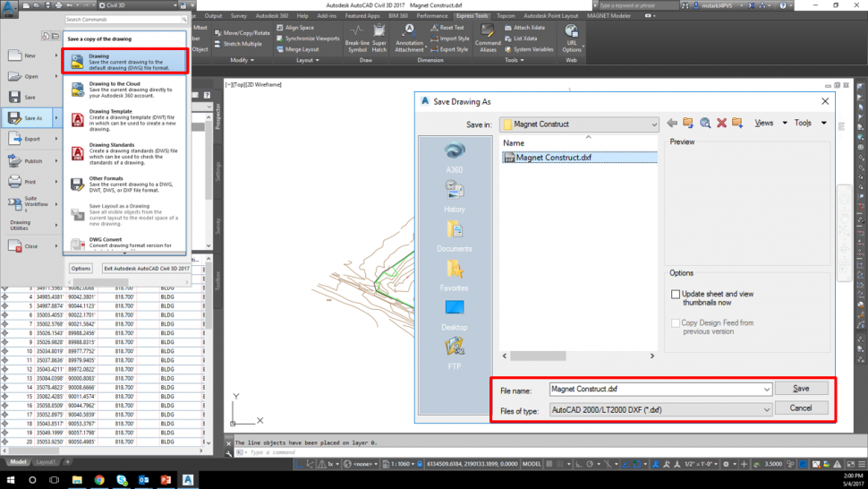This screenshot has width=868, height=489.
Task: Select Magnet Construct.dxf in file list
Action: (x=579, y=158)
